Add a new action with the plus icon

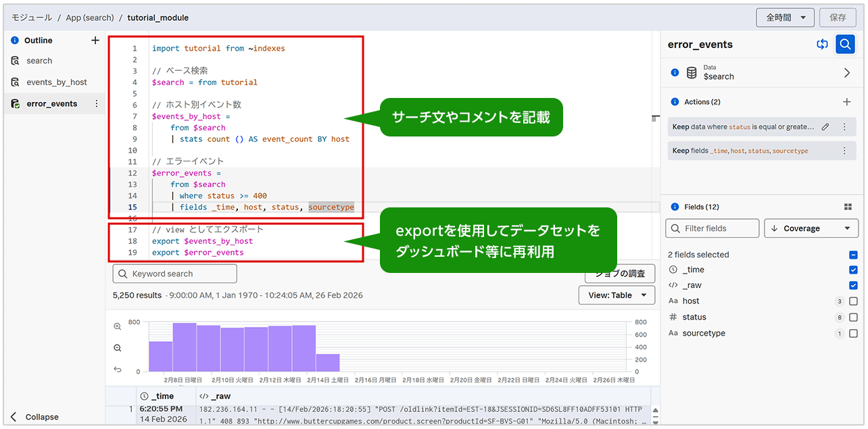[846, 102]
